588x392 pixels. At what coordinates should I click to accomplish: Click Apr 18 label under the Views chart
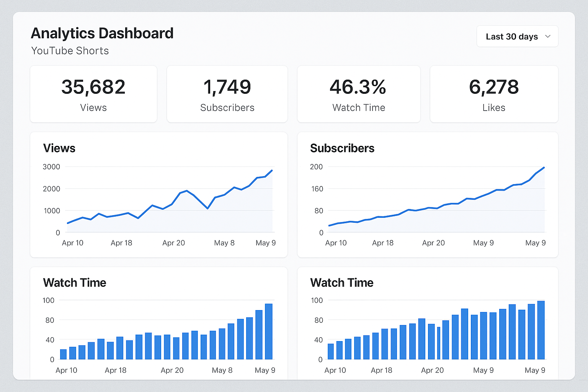point(121,243)
